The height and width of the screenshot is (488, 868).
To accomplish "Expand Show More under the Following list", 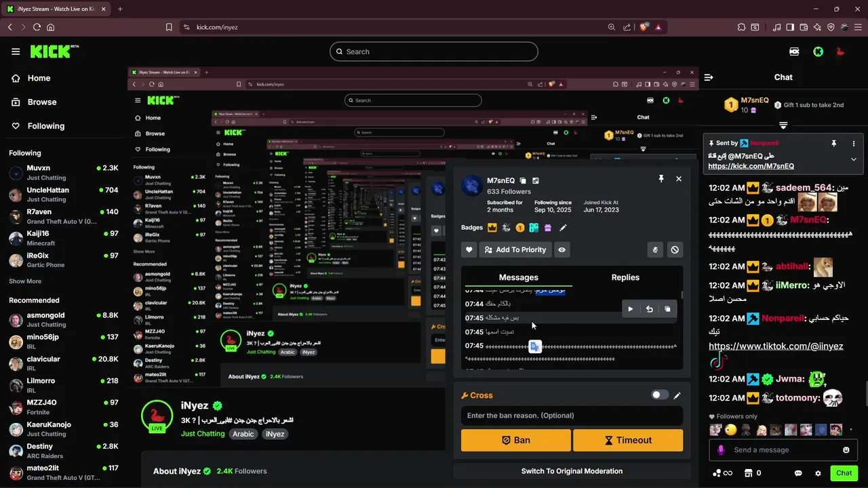I will point(25,281).
